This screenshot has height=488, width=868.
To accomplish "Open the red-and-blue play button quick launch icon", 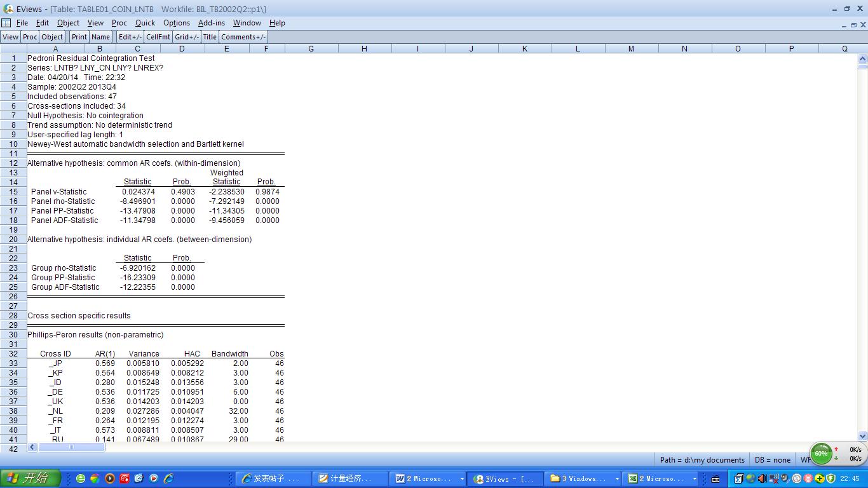I will (153, 478).
